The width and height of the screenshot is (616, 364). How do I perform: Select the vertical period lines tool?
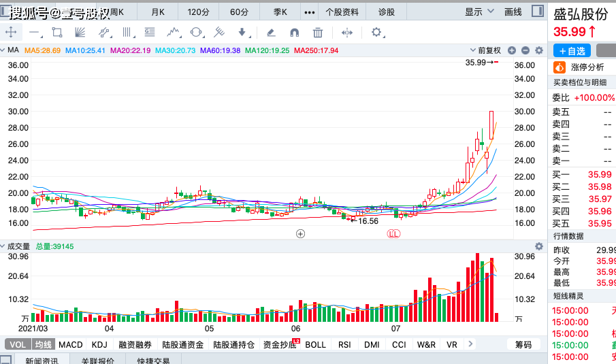tap(127, 32)
